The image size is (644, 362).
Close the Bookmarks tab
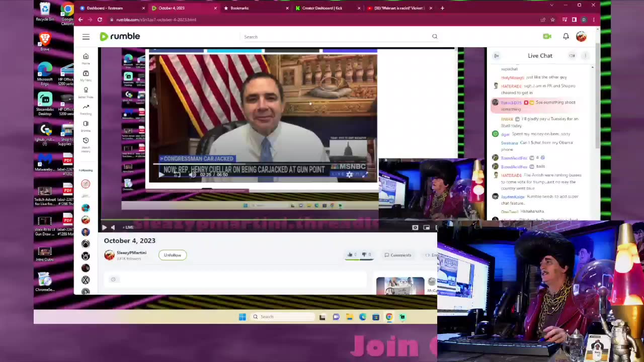287,8
